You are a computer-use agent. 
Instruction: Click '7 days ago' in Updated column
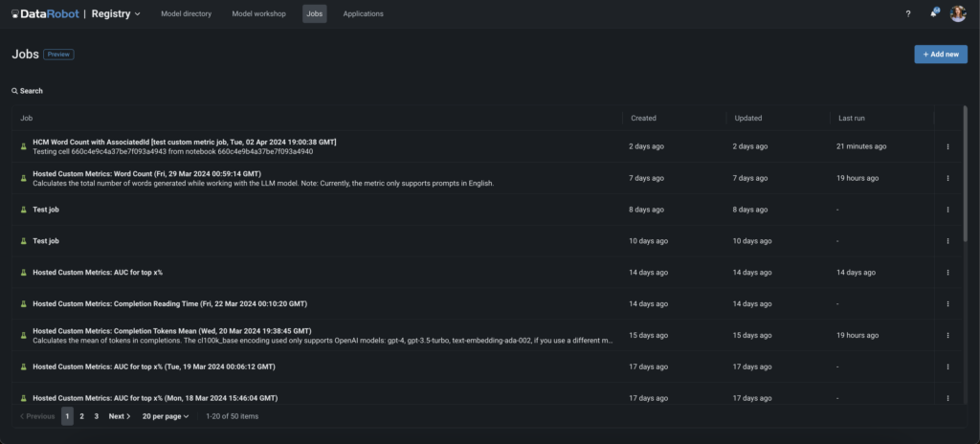[x=750, y=178]
